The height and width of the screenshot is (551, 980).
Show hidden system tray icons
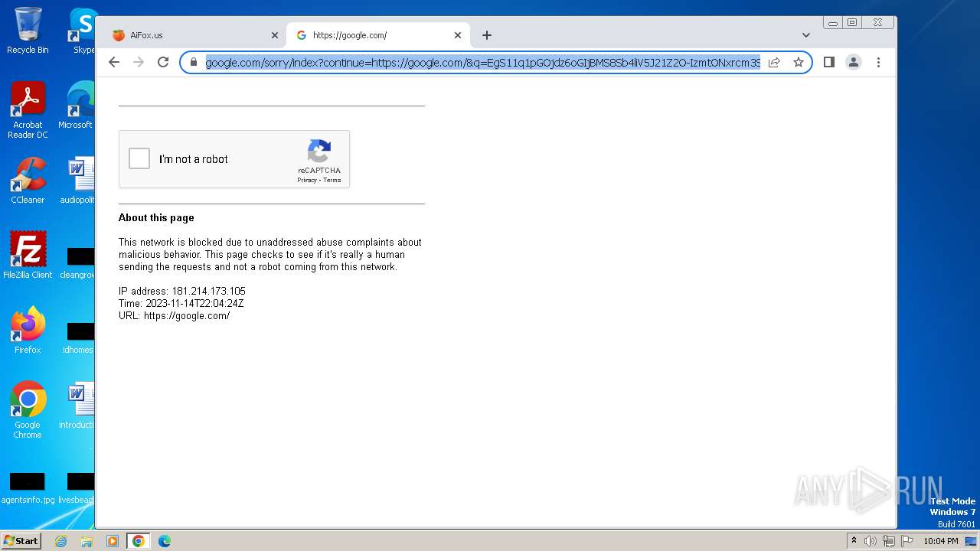point(854,541)
